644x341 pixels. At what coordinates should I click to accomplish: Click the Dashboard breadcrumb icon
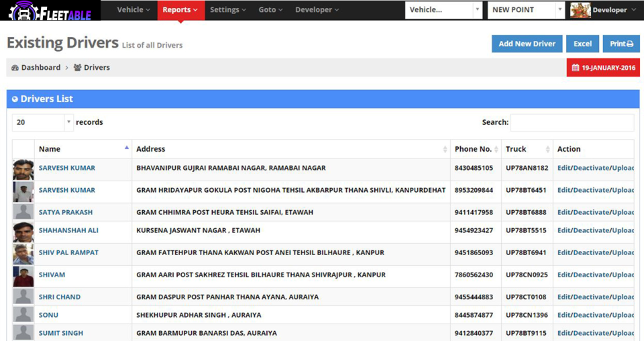[x=15, y=68]
